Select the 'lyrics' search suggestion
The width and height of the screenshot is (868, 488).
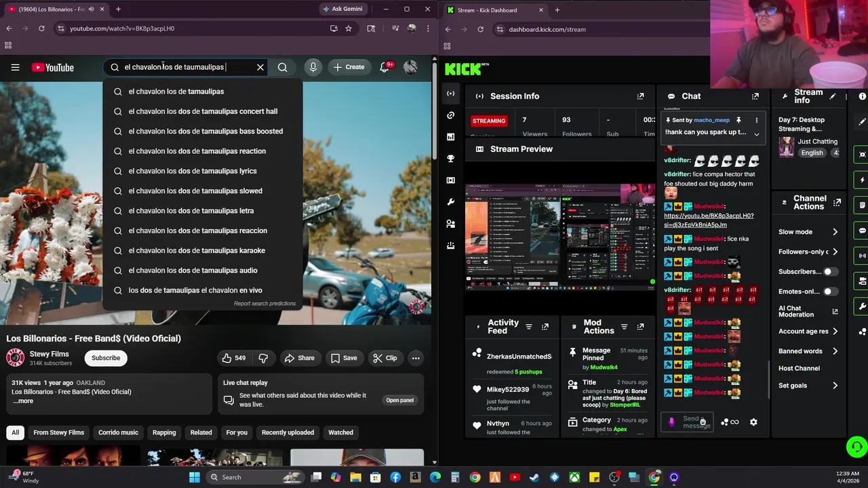point(202,171)
